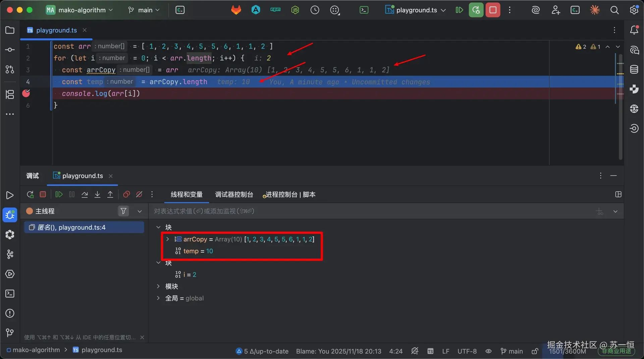Switch to 进程控制台 | 脚本 tab
This screenshot has width=644, height=359.
pos(289,194)
